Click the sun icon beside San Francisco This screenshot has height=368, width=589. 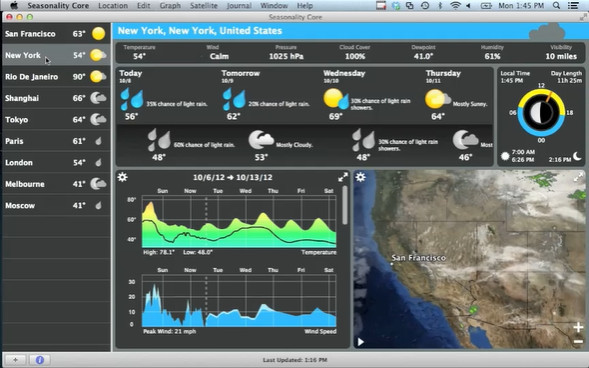(98, 33)
